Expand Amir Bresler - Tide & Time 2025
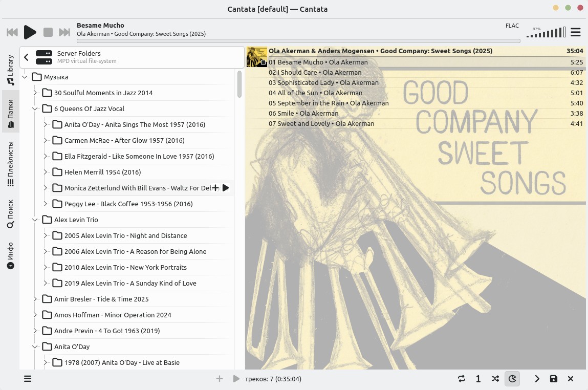Screen dimensions: 588x390 [35, 299]
